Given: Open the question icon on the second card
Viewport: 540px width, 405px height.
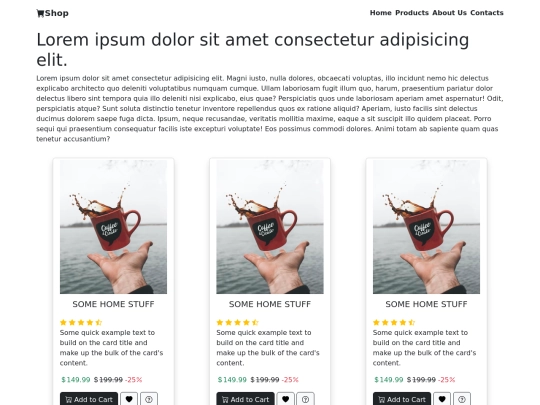Looking at the screenshot, I should coord(305,399).
